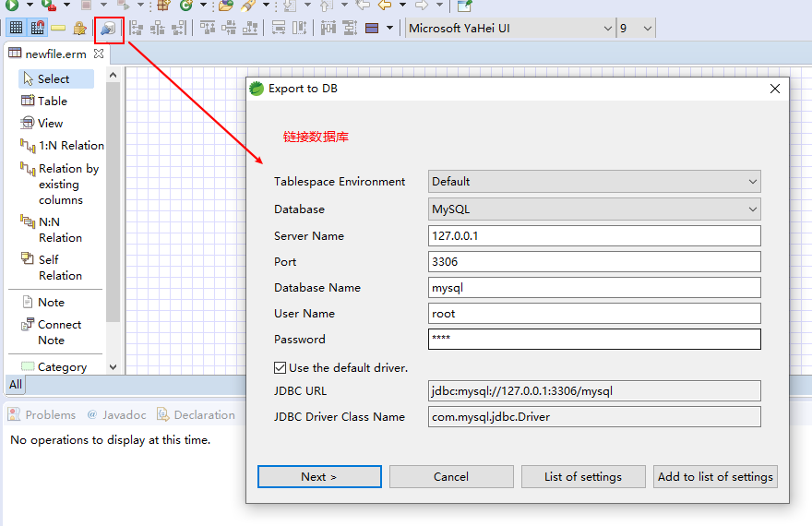Click the Cancel button in Export dialog

[451, 476]
